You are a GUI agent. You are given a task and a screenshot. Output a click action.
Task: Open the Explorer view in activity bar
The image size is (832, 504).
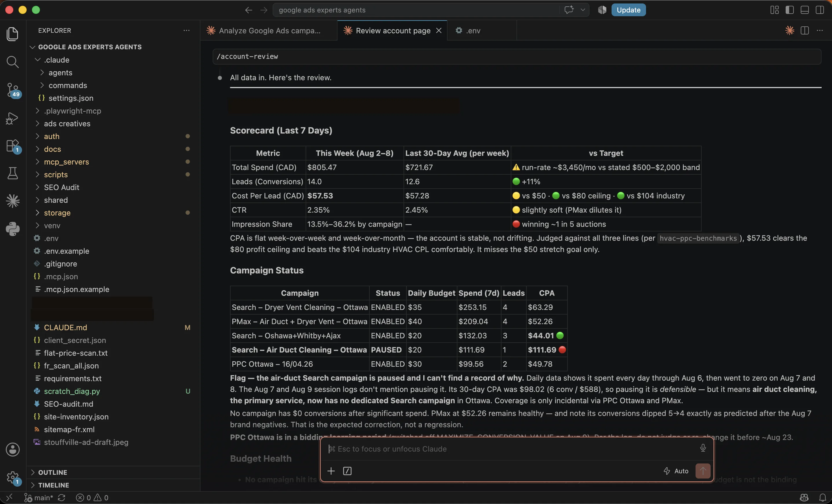(12, 34)
